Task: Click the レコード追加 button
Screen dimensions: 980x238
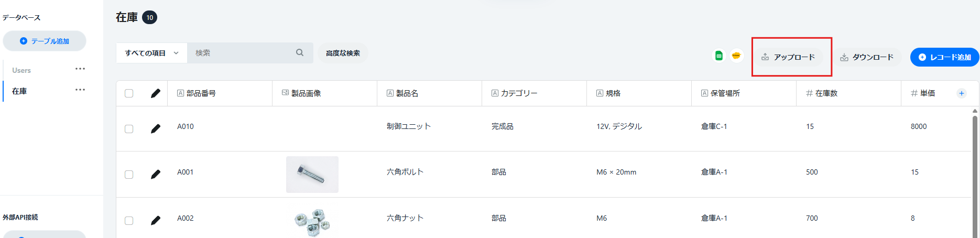Action: pos(945,57)
